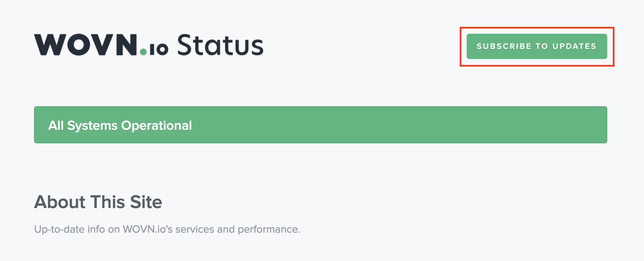Screen dimensions: 644x261
Task: Click the word "Site" in the section heading
Action: coord(146,202)
